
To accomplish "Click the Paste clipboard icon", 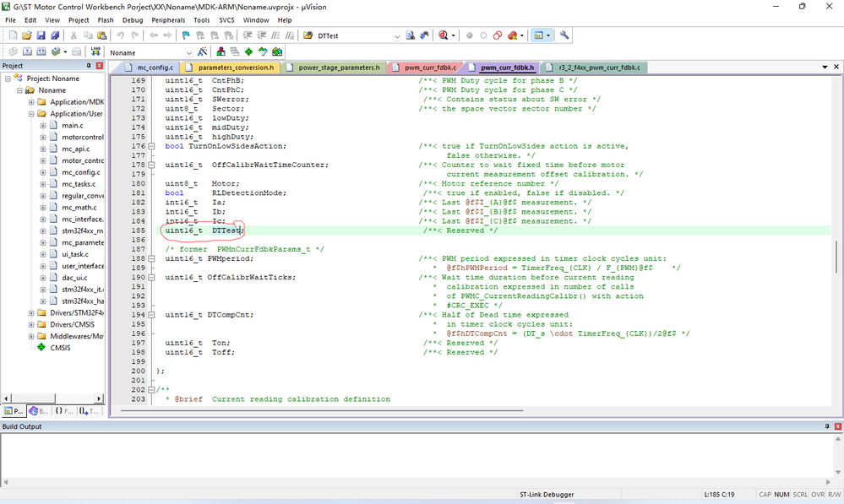I will click(101, 35).
